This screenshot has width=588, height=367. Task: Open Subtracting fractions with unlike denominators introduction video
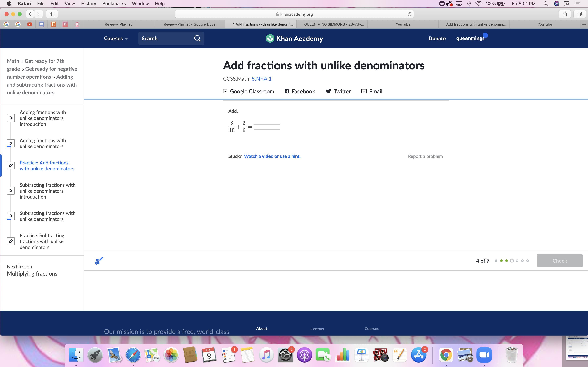pos(47,191)
